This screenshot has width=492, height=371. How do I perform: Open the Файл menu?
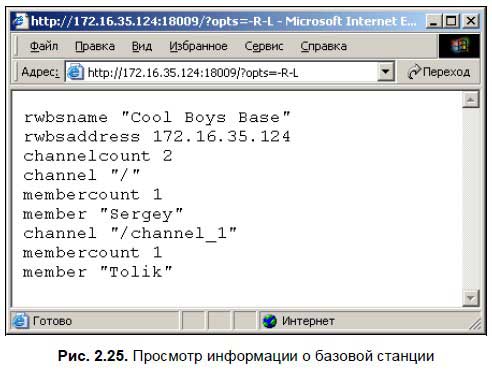coord(44,46)
